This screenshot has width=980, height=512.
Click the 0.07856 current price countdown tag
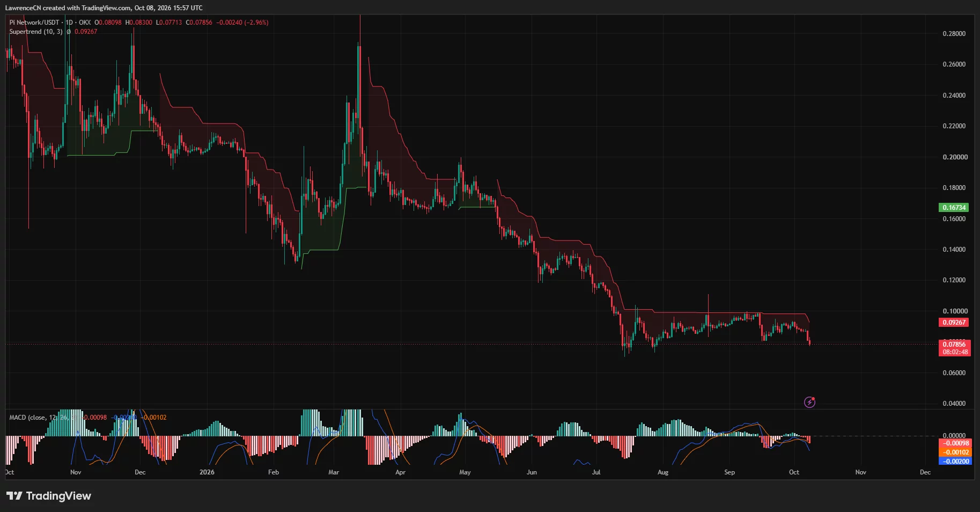pos(955,348)
